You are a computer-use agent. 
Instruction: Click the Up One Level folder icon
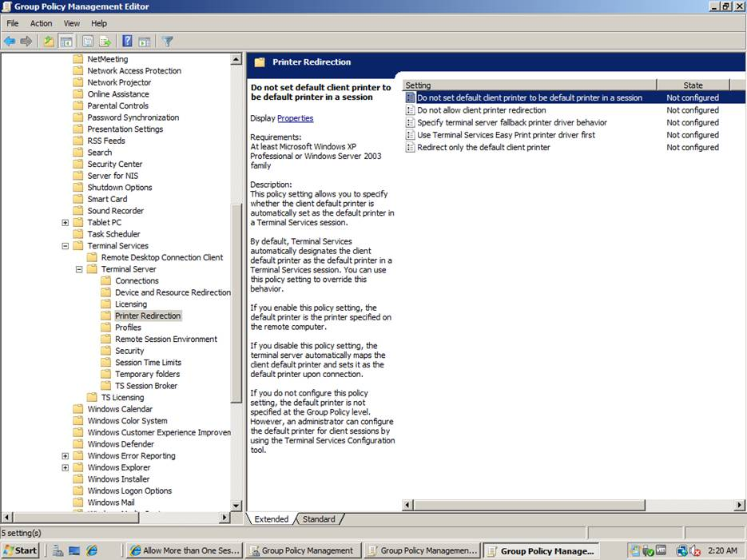(x=49, y=41)
